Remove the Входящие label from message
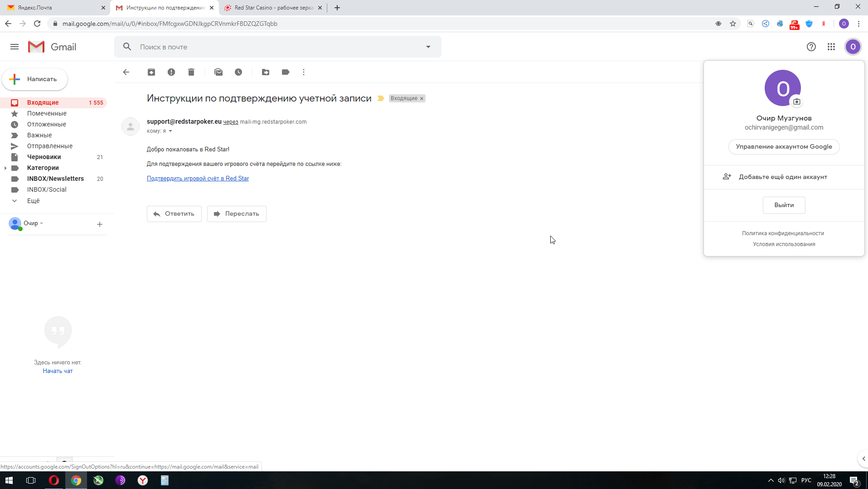The height and width of the screenshot is (489, 868). [422, 98]
